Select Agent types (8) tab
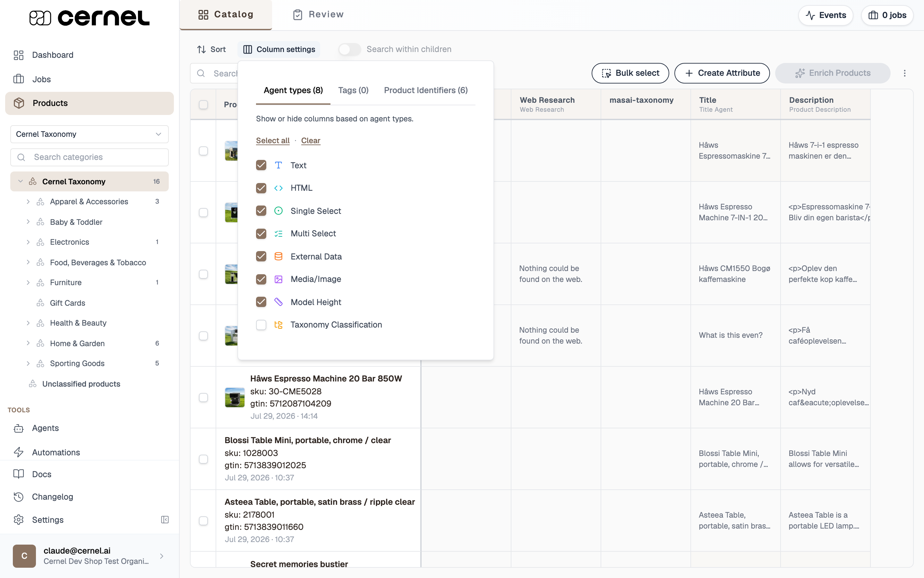Screen dimensions: 924x578 (x=293, y=90)
